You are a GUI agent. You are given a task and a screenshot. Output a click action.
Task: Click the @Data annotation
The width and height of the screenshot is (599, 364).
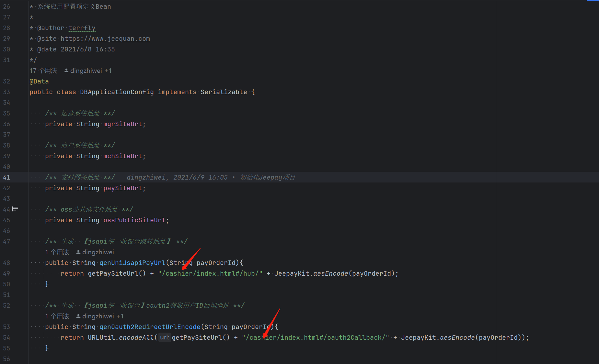point(39,81)
